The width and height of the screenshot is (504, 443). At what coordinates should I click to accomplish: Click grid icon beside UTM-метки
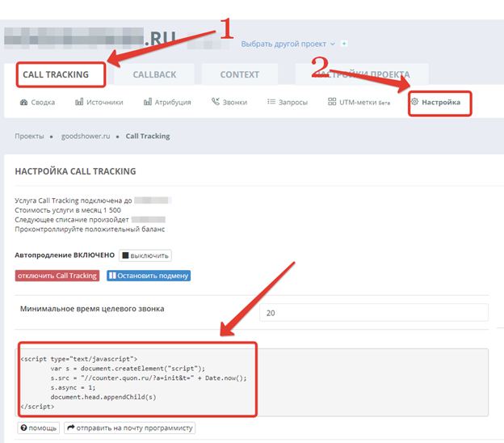332,102
